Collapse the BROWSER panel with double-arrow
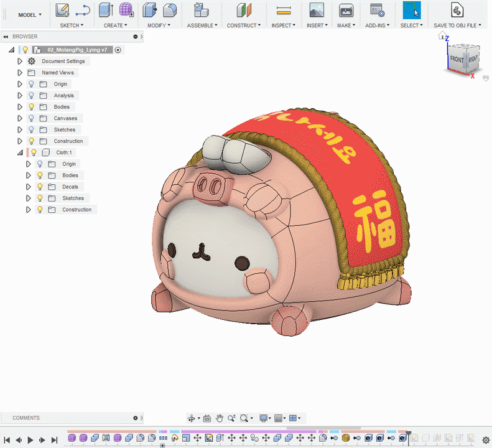 coord(6,37)
